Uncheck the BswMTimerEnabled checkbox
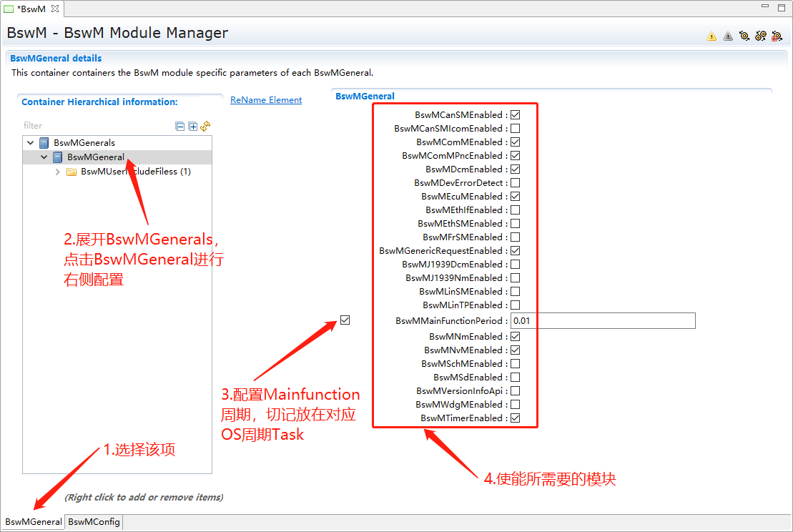793x532 pixels. pyautogui.click(x=515, y=418)
